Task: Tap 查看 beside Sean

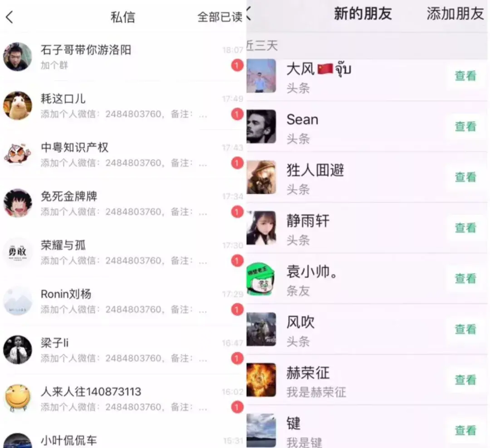Action: tap(465, 127)
